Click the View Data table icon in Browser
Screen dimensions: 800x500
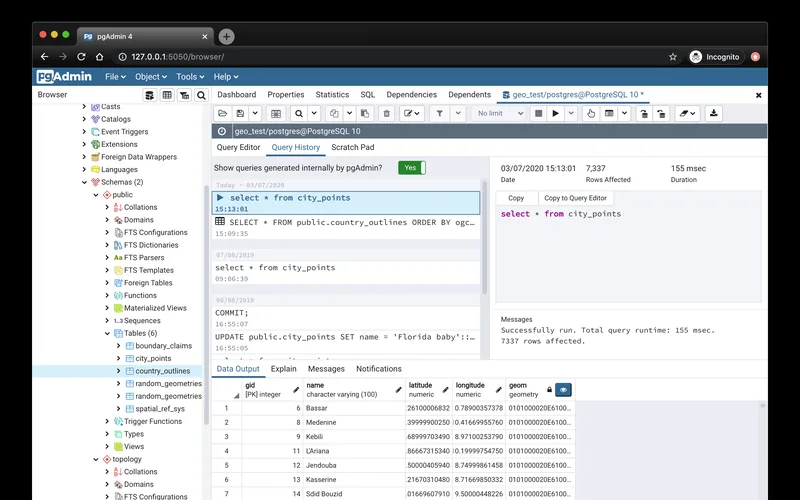click(167, 95)
